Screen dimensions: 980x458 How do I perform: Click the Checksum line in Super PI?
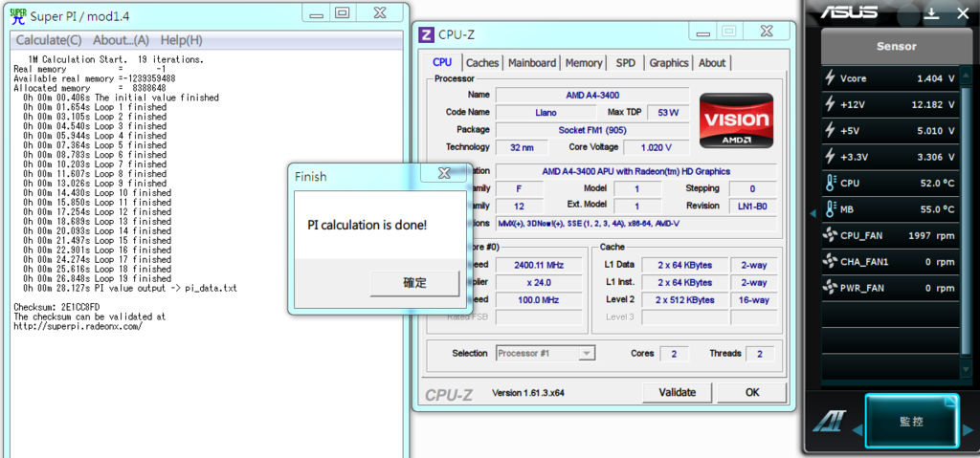[56, 307]
